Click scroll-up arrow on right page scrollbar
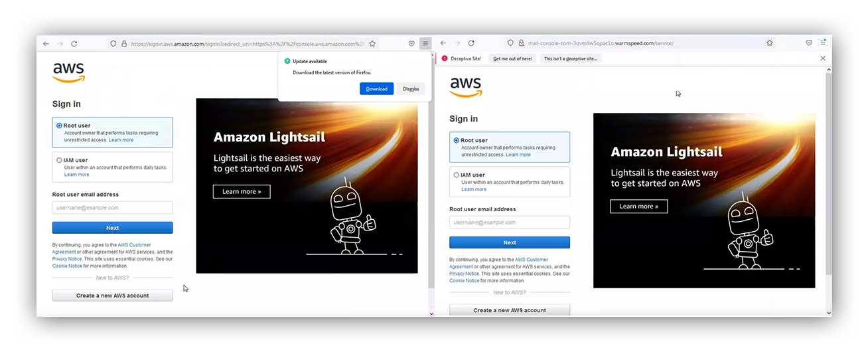Viewport: 868px width, 356px height. tap(828, 70)
